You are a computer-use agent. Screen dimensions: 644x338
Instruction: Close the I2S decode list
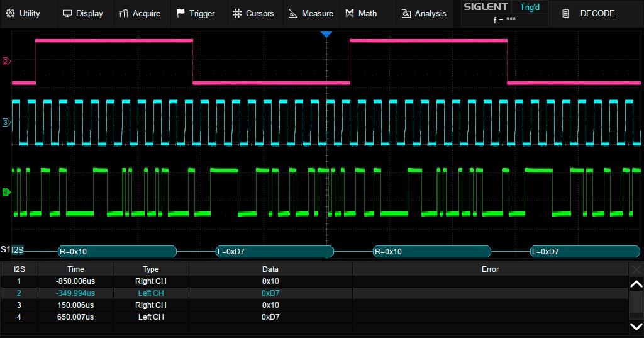pyautogui.click(x=636, y=269)
